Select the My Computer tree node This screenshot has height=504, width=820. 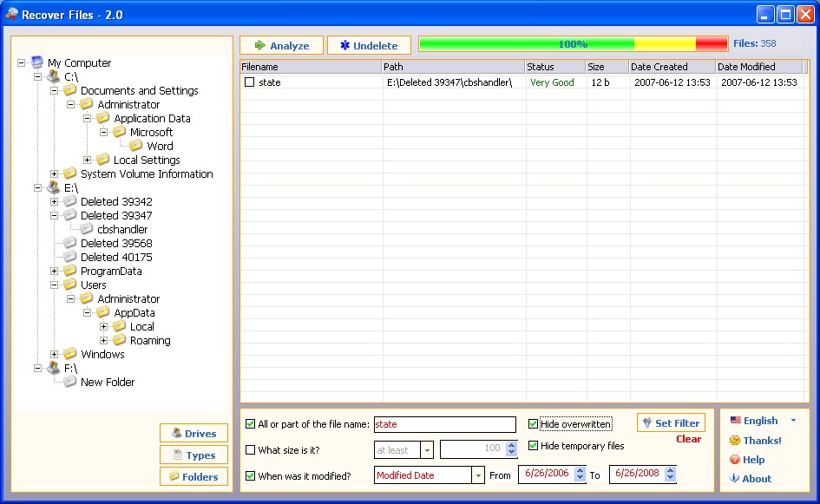pyautogui.click(x=79, y=63)
